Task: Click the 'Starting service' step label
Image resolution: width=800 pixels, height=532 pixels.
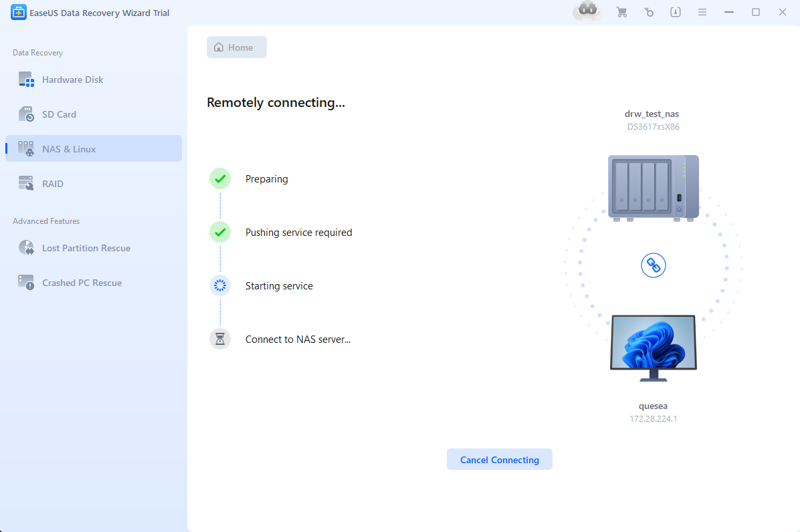Action: tap(279, 286)
